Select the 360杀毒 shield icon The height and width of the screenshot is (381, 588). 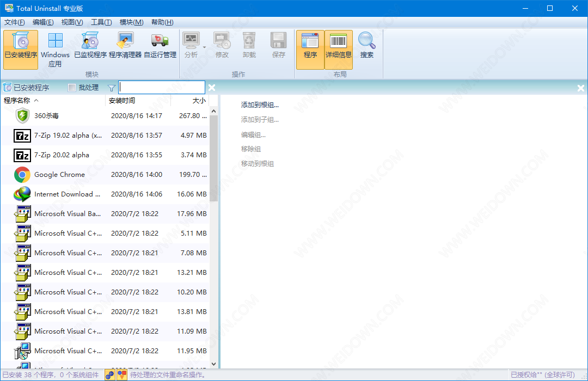click(22, 115)
